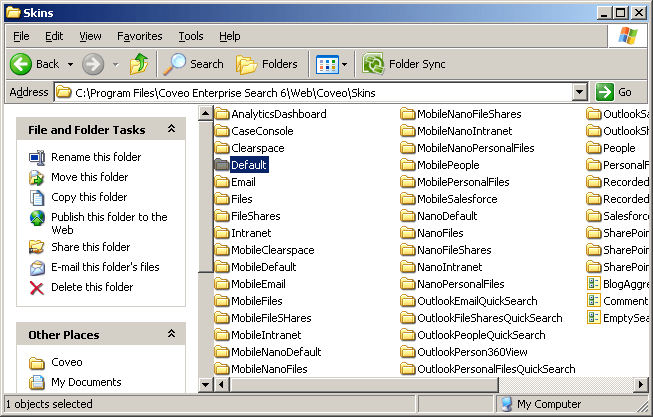Click the horizontal scrollbar left arrow
Viewport: 653px width, 417px height.
pos(221,384)
